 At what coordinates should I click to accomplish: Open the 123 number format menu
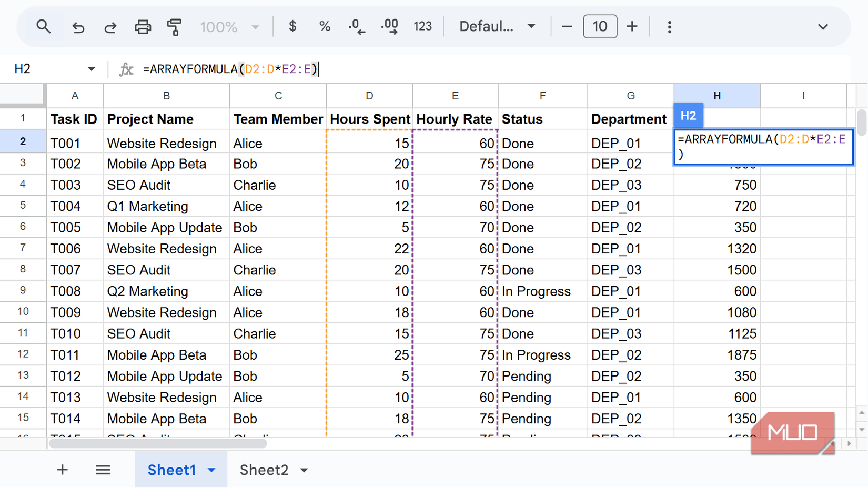[x=423, y=26]
